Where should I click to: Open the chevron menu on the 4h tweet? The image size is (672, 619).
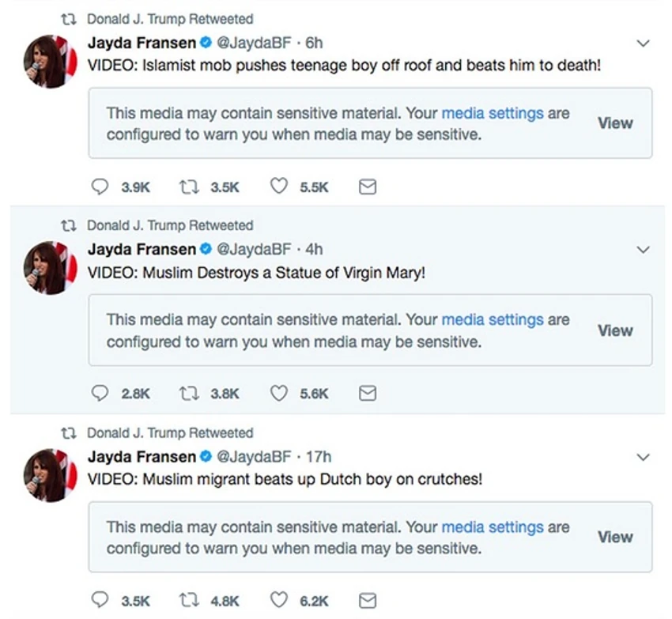coord(643,250)
